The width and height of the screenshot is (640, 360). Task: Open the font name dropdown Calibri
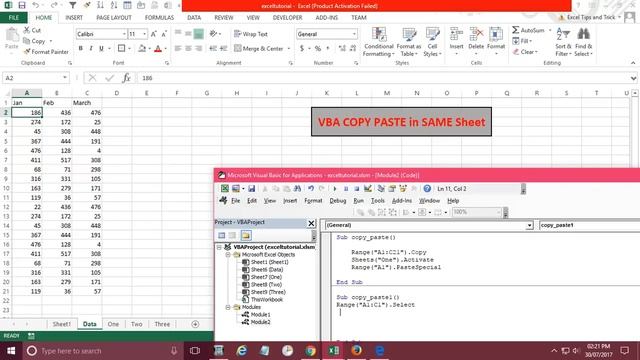tap(124, 34)
